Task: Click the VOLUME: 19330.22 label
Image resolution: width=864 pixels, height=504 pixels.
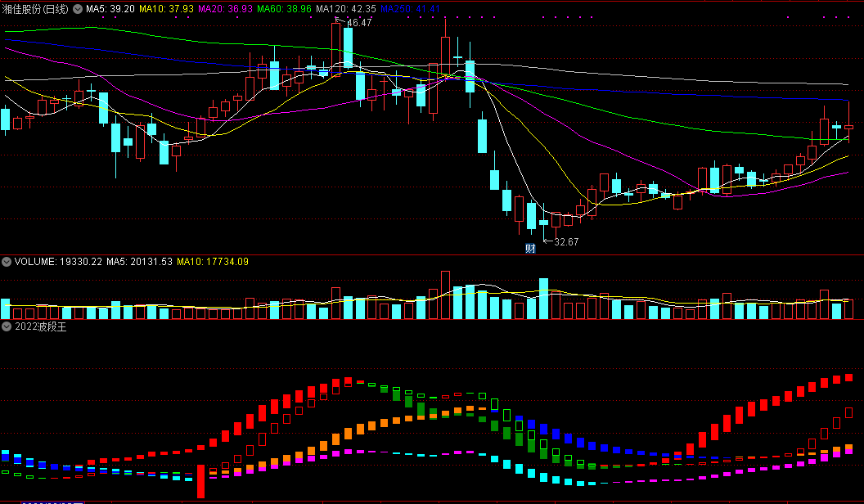Action: [x=58, y=262]
